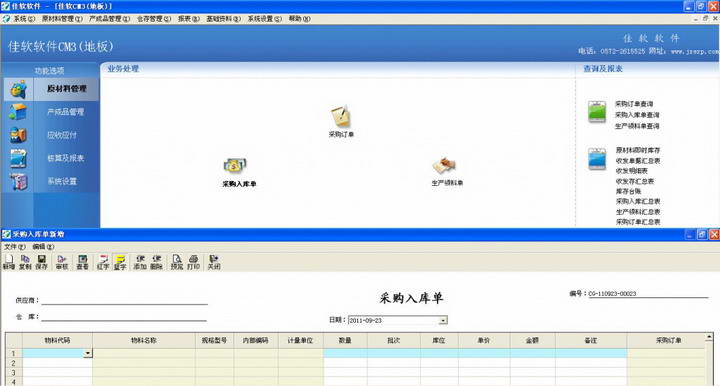Select row header number 2 in the grid
Image resolution: width=720 pixels, height=386 pixels.
14,363
